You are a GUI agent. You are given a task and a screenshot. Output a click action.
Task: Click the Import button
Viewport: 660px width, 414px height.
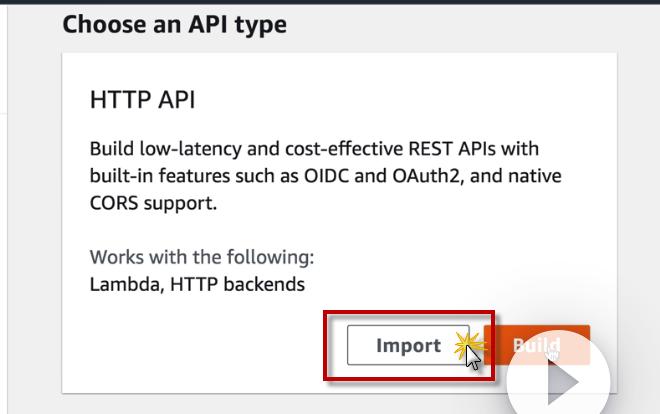point(408,346)
